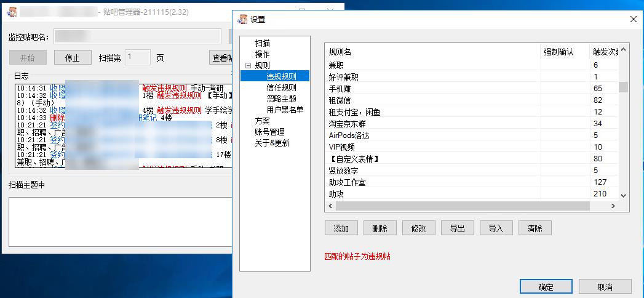The image size is (644, 298).
Task: Click the right arrow of the horizontal scrollbar
Action: pyautogui.click(x=614, y=206)
